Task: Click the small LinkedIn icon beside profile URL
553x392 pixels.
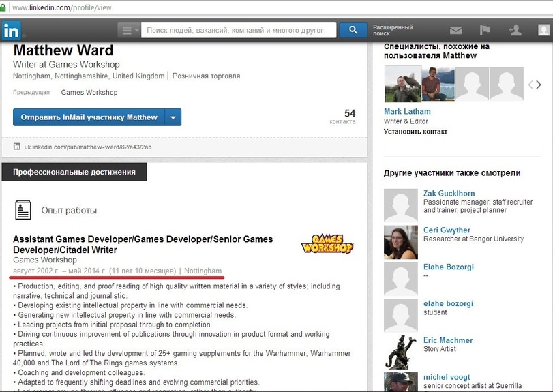Action: pyautogui.click(x=17, y=147)
